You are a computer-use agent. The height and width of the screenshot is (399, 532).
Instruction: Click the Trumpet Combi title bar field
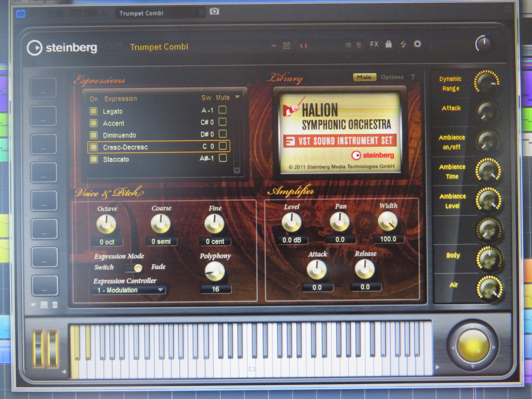coord(160,13)
